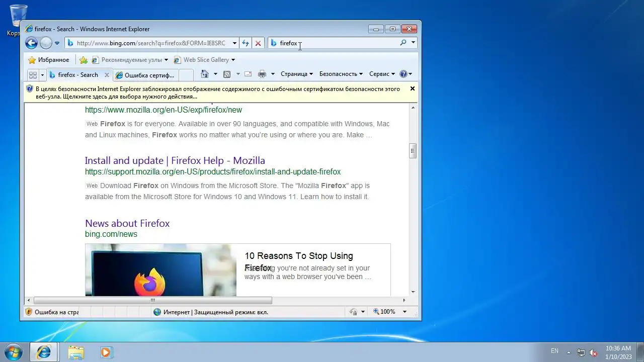
Task: Open the support.mozilla.org install-and-update URL
Action: [x=213, y=172]
